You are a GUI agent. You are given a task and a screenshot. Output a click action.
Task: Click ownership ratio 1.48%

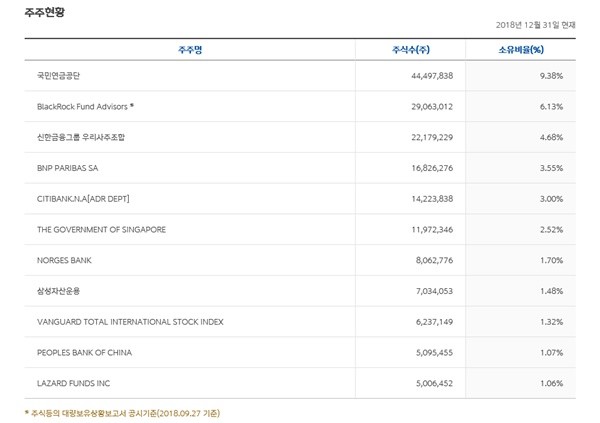[551, 291]
